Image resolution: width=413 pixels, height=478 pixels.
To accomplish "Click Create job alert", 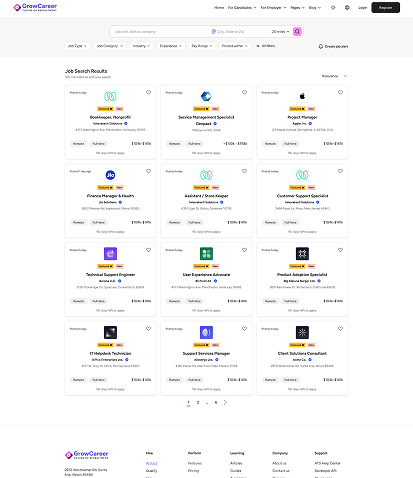I will 333,46.
